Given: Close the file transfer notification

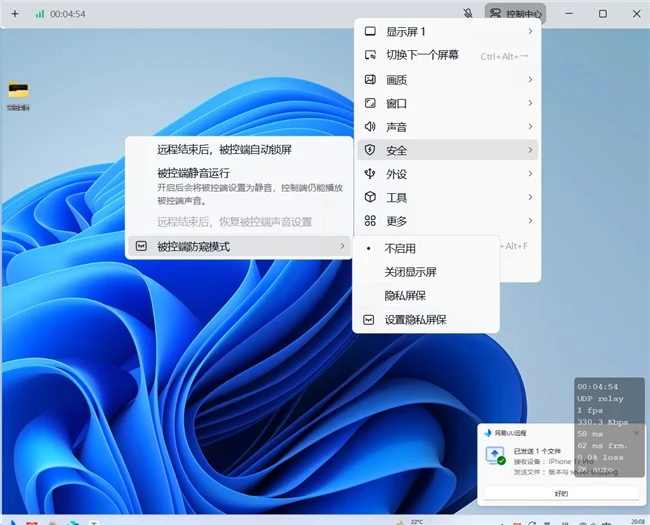Looking at the screenshot, I should [636, 433].
